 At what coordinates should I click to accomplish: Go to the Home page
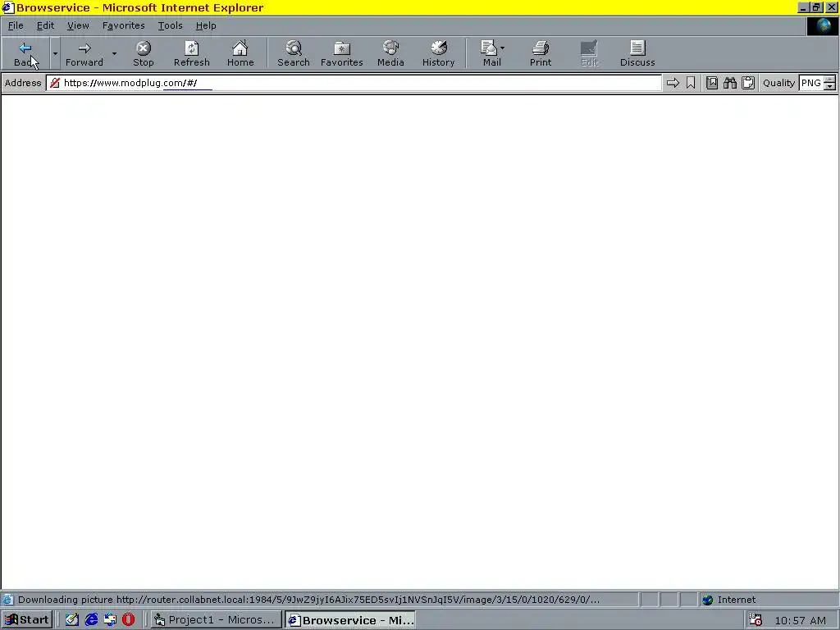click(x=240, y=53)
